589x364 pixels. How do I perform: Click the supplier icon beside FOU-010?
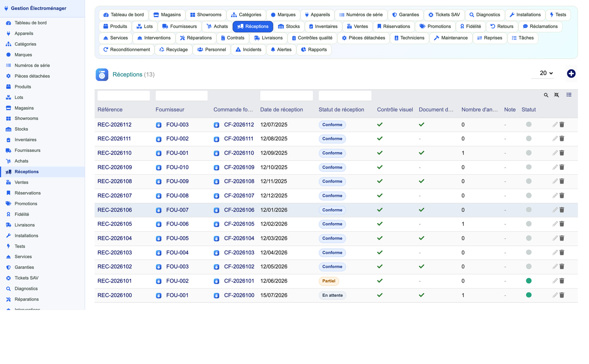point(159,167)
